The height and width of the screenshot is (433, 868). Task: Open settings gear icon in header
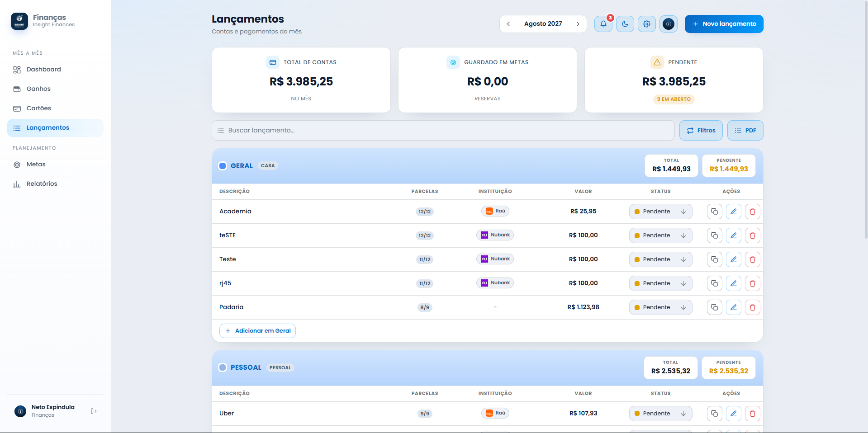(x=647, y=24)
